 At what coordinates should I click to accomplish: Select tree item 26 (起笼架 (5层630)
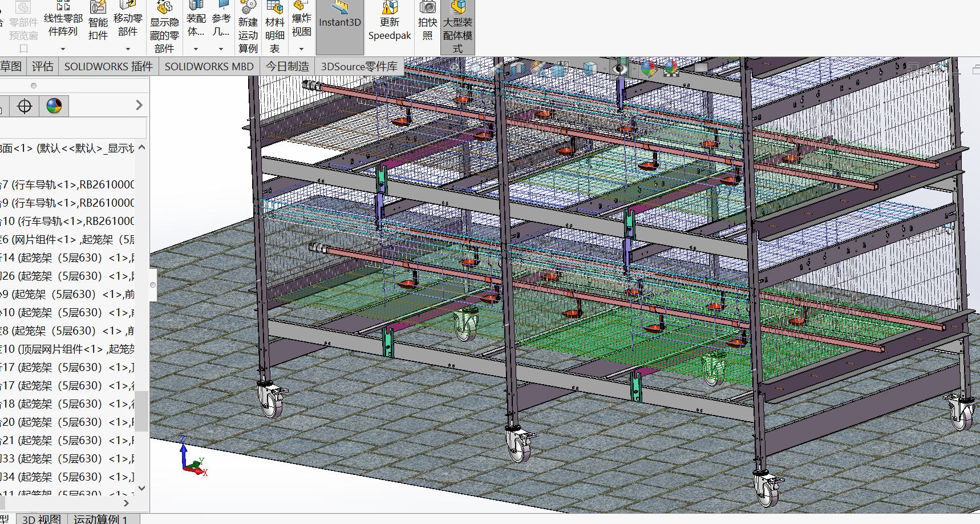coord(67,276)
